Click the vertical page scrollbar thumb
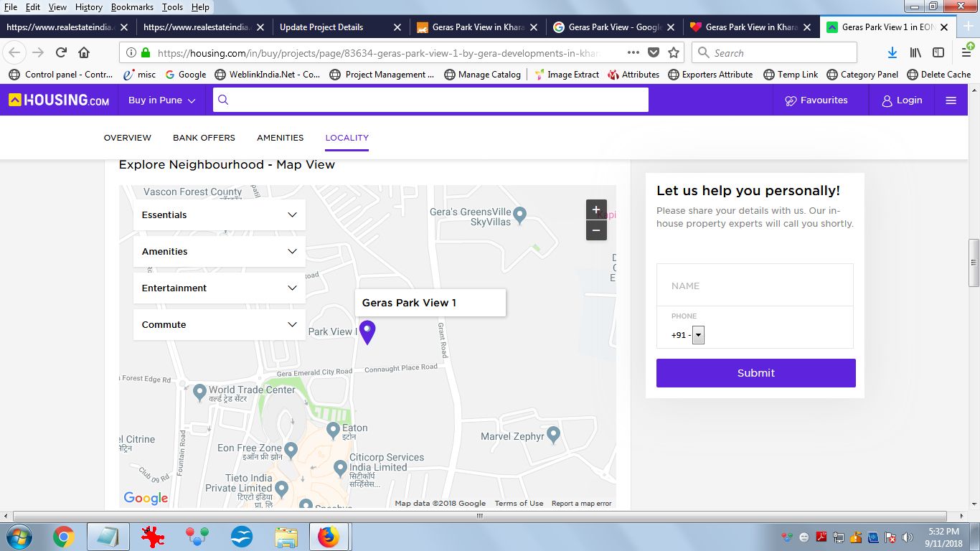 coord(974,263)
